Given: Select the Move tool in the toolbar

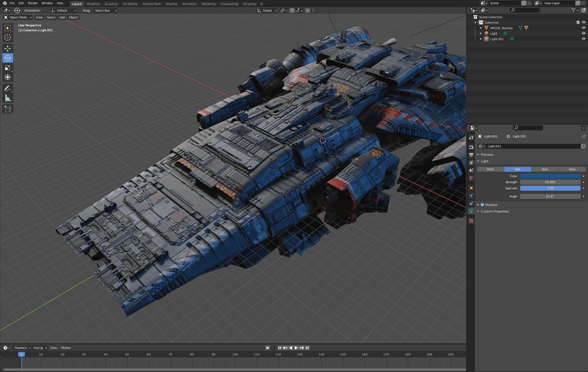Looking at the screenshot, I should click(8, 48).
